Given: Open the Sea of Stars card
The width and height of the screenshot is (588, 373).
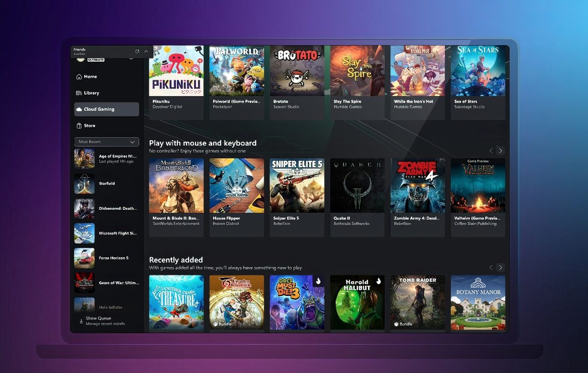Looking at the screenshot, I should click(x=478, y=82).
